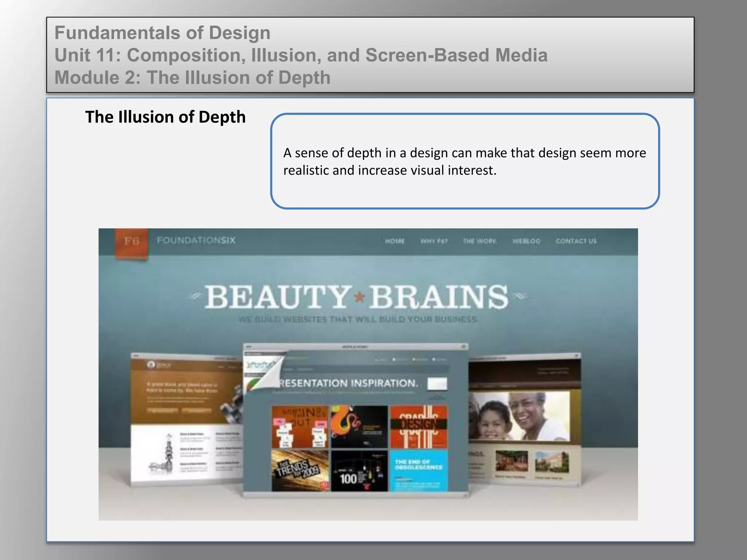The height and width of the screenshot is (560, 747).
Task: Click the red star between Beauty and Brains
Action: coord(360,297)
